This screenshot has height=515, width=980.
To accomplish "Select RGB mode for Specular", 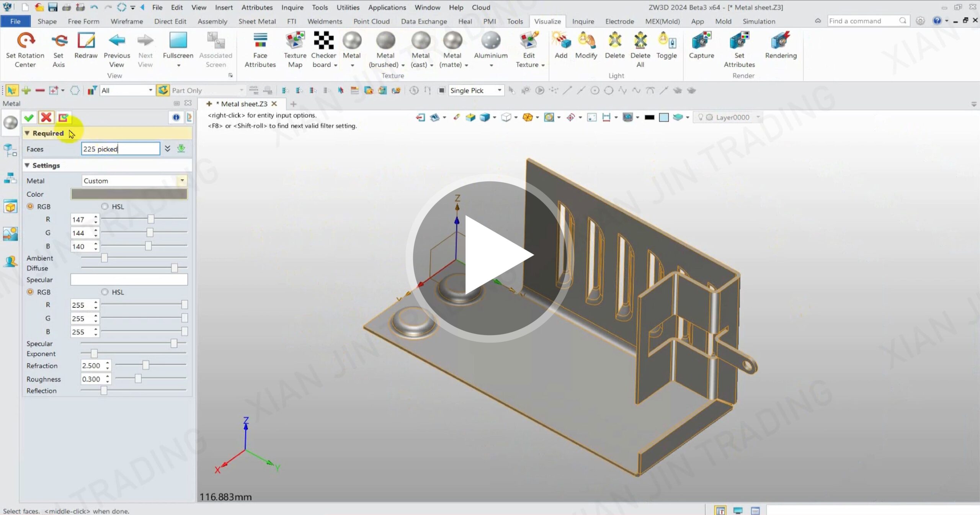I will (x=30, y=292).
